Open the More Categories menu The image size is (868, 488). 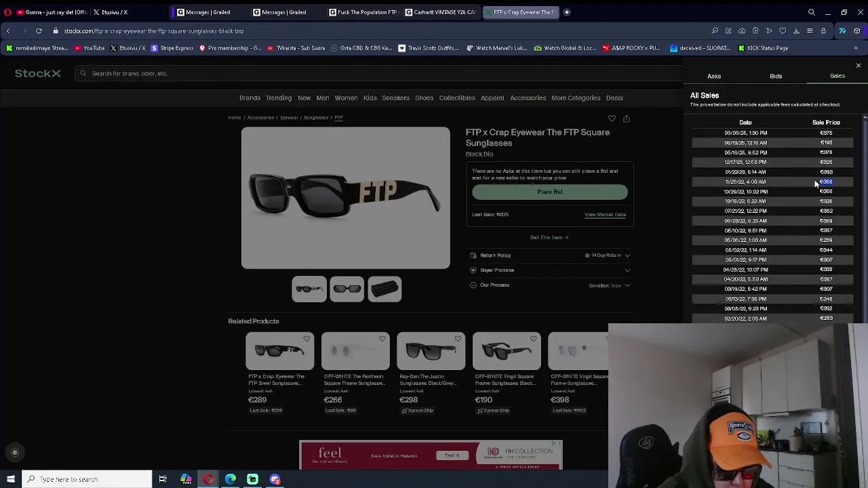click(576, 98)
